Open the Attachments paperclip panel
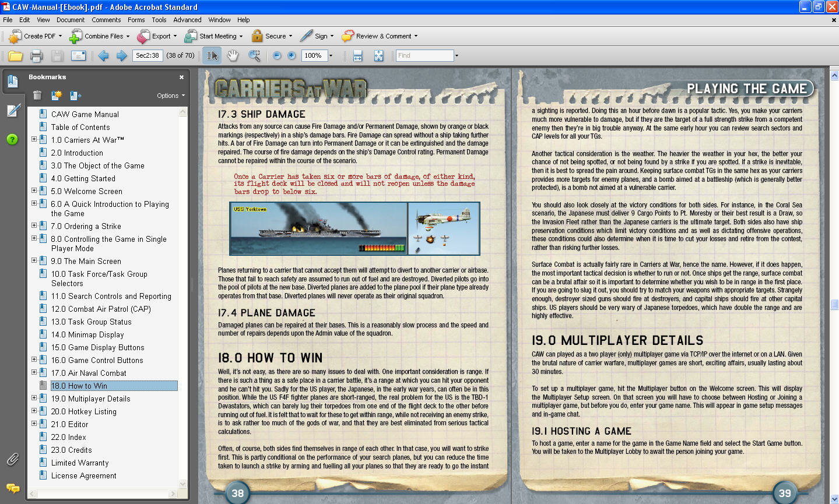The image size is (839, 504). (12, 459)
